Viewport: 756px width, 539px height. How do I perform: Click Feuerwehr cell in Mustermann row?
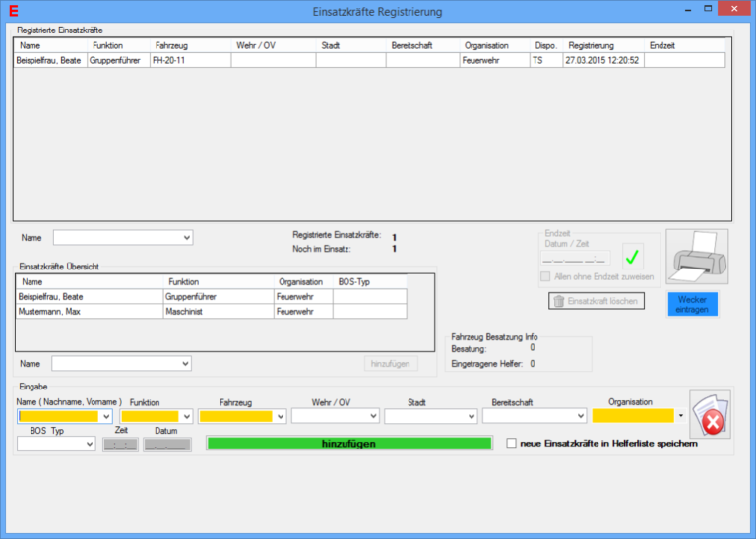tap(303, 312)
